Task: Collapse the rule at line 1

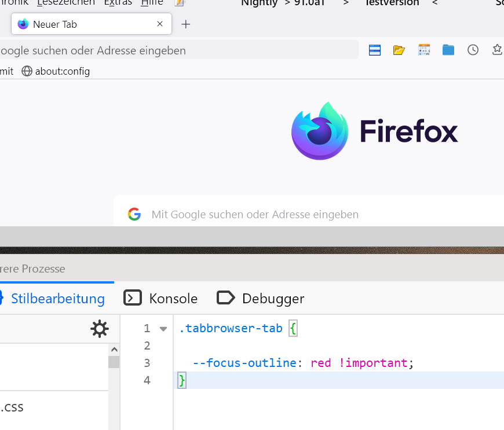Action: pos(163,329)
